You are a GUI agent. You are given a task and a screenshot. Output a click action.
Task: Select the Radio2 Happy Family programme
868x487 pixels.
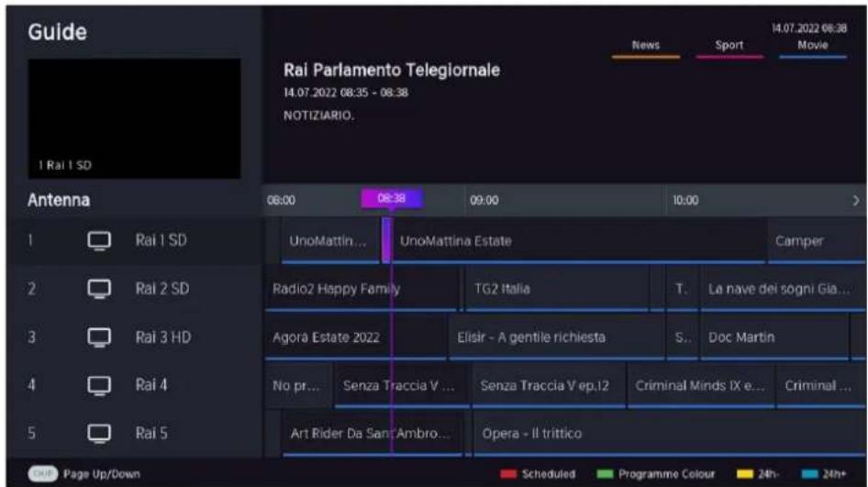click(x=362, y=289)
